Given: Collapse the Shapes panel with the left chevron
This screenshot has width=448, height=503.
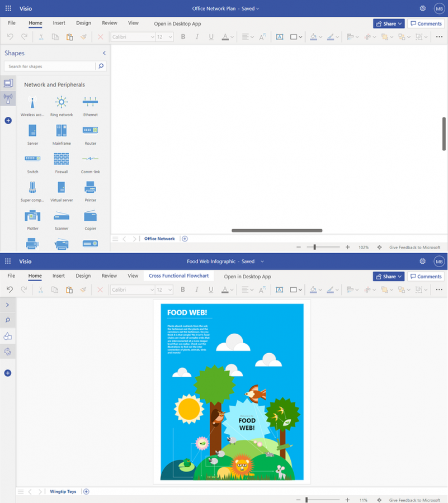Looking at the screenshot, I should pos(104,53).
